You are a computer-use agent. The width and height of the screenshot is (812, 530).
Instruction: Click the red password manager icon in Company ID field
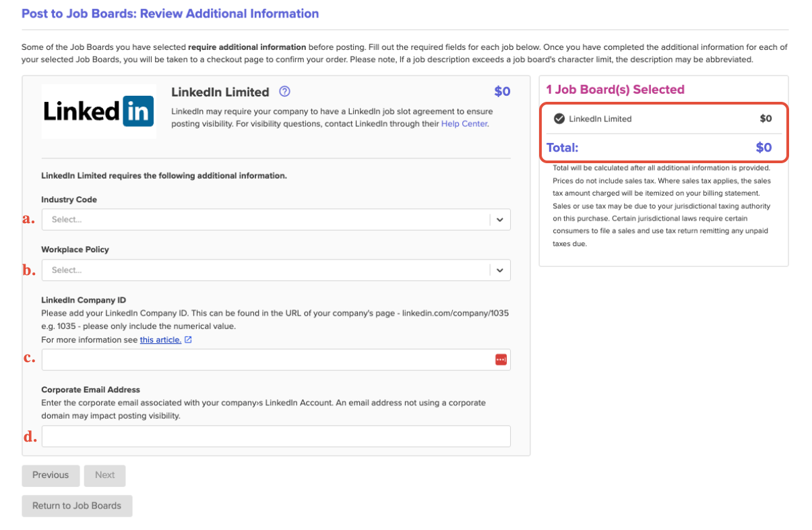(x=501, y=360)
